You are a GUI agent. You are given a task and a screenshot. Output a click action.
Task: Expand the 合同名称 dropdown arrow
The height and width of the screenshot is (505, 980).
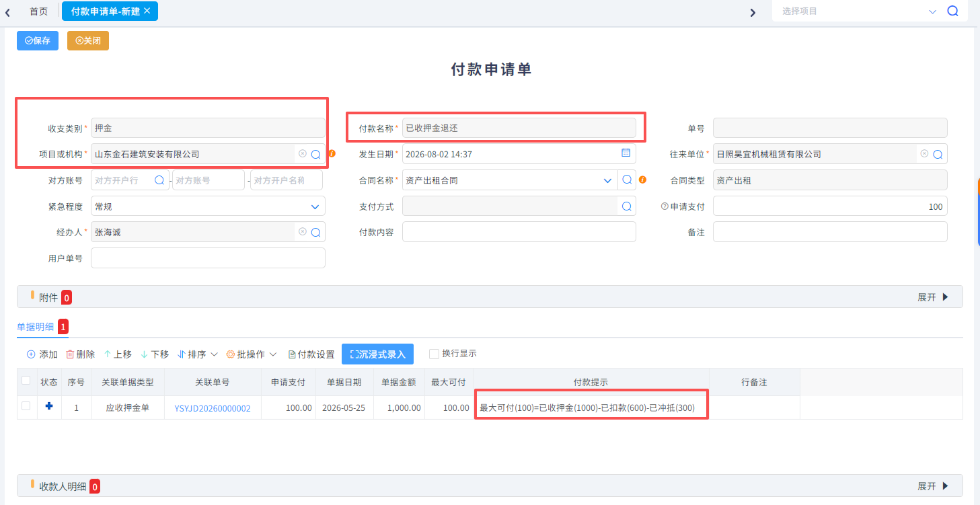coord(609,180)
